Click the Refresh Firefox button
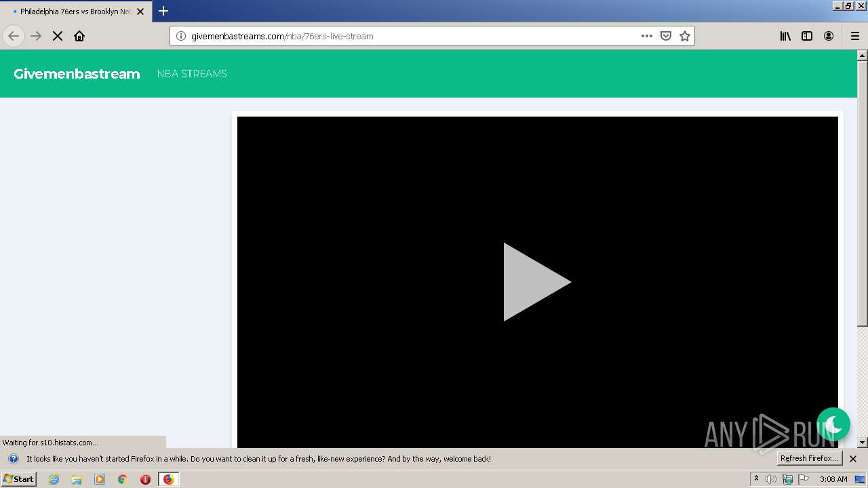The height and width of the screenshot is (488, 868). pos(809,459)
